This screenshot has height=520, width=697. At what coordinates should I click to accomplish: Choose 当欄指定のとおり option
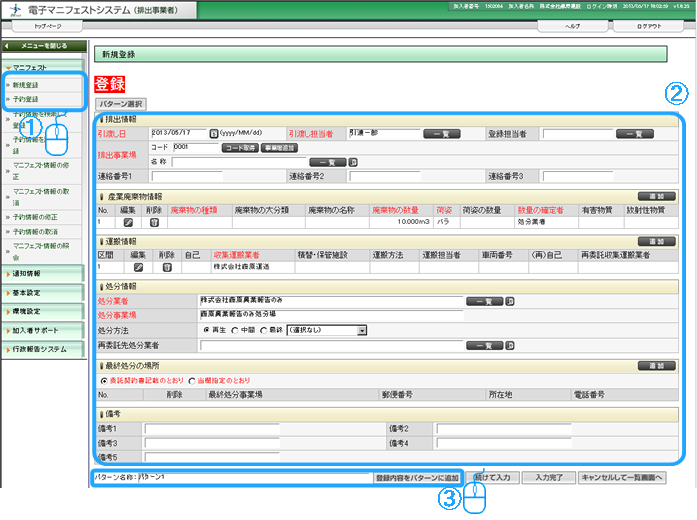click(x=192, y=381)
